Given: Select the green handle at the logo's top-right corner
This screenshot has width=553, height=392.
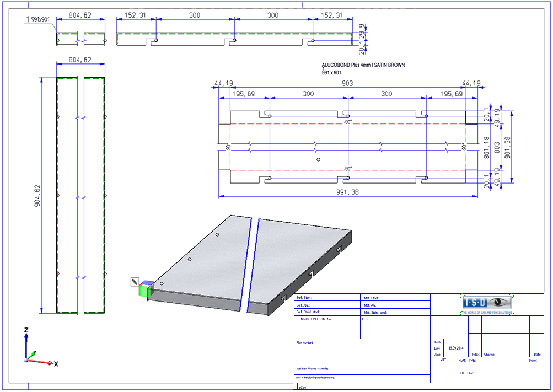Looking at the screenshot, I should 512,296.
